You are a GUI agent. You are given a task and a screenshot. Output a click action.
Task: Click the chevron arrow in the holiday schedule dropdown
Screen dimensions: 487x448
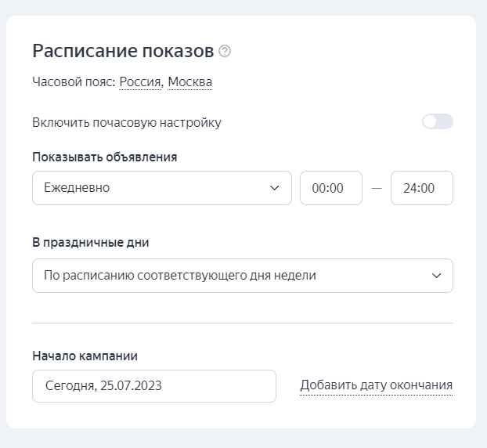coord(436,276)
